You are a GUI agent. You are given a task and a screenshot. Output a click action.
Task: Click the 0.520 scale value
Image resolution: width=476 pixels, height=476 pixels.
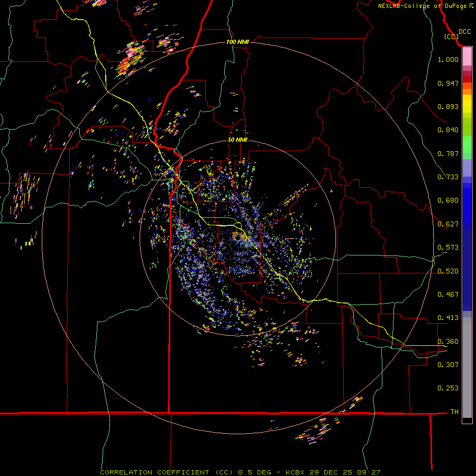pos(448,271)
